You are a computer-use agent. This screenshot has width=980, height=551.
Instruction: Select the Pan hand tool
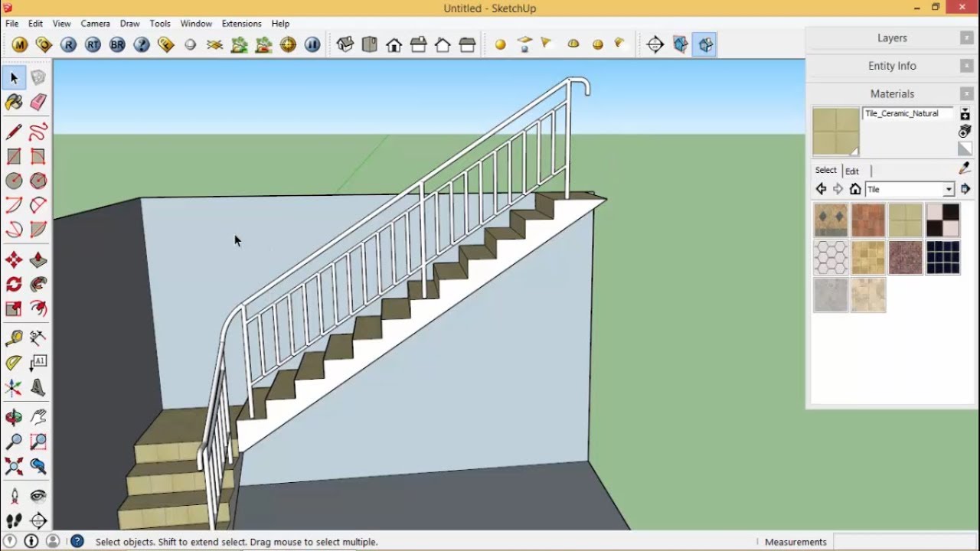click(38, 417)
